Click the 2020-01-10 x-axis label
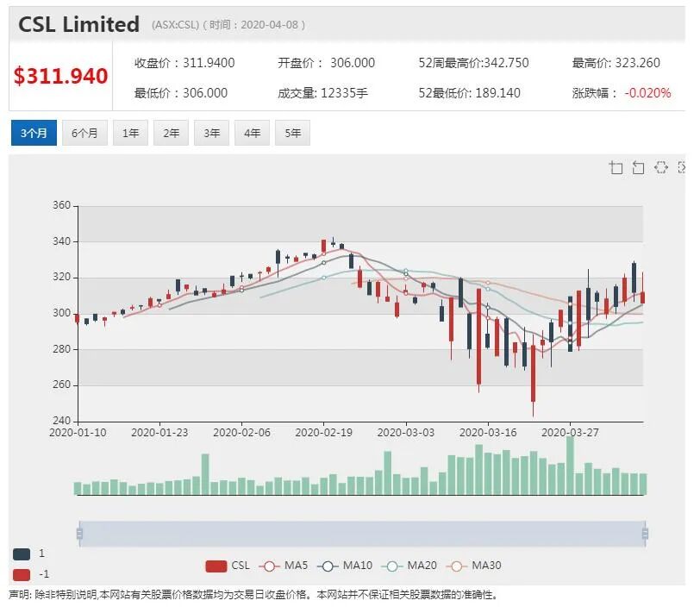The image size is (700, 613). coord(78,433)
